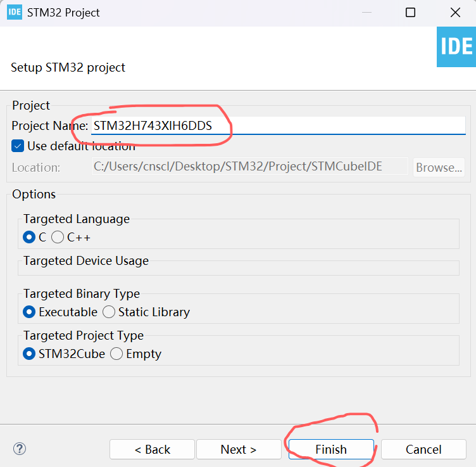The height and width of the screenshot is (467, 476).
Task: Select C++ as targeted language
Action: pos(58,237)
